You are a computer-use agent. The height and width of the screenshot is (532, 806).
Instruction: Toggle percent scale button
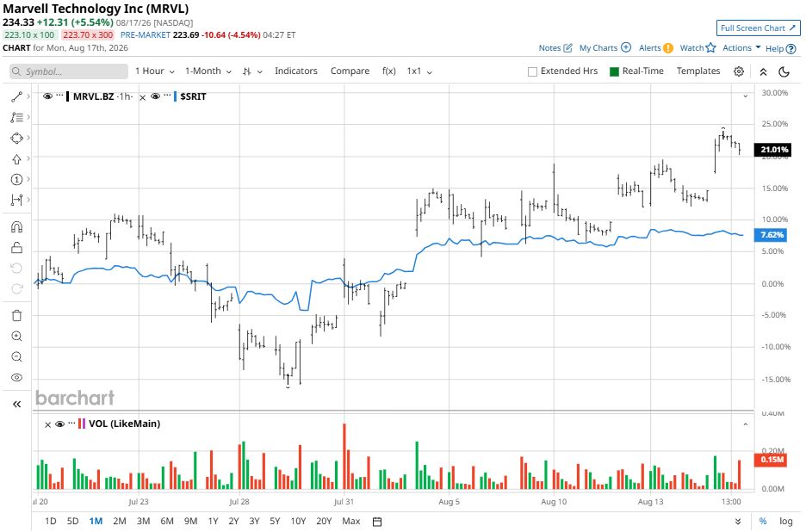coord(763,521)
